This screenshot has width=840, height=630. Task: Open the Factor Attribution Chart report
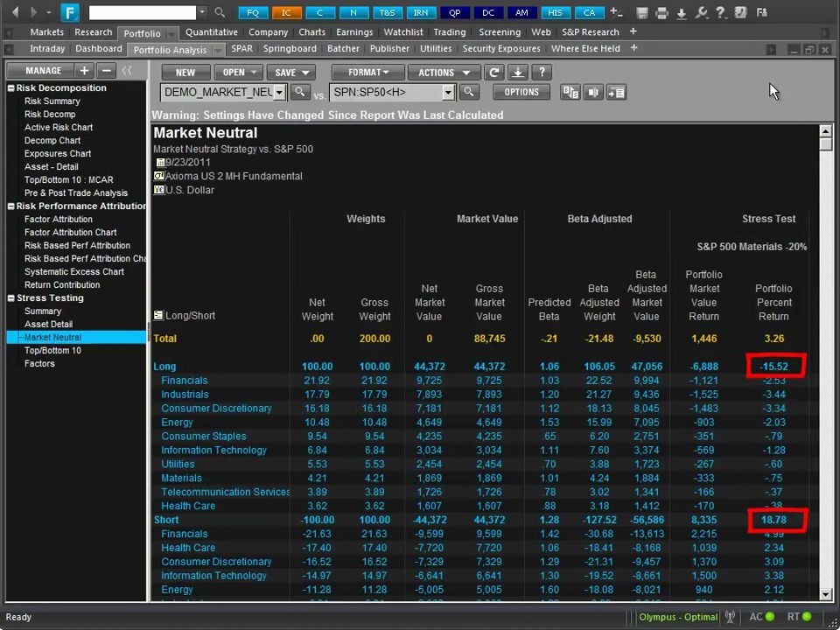pyautogui.click(x=70, y=233)
